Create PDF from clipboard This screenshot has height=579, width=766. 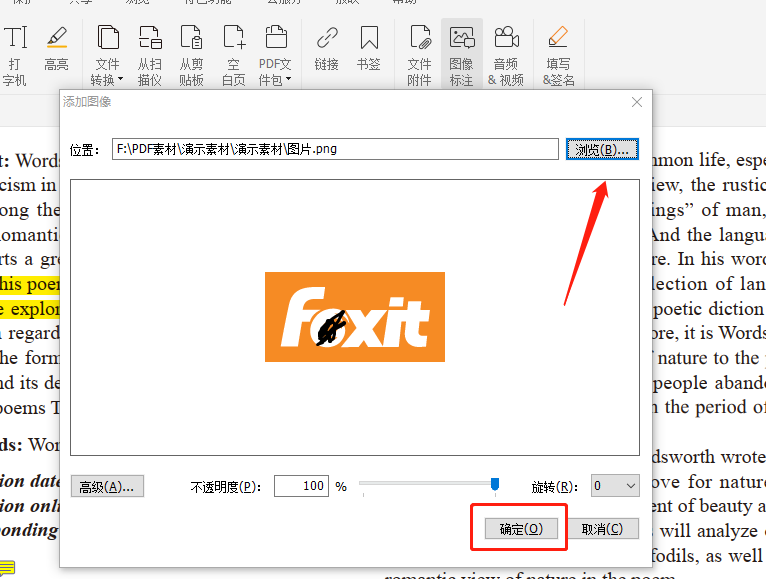pos(192,55)
